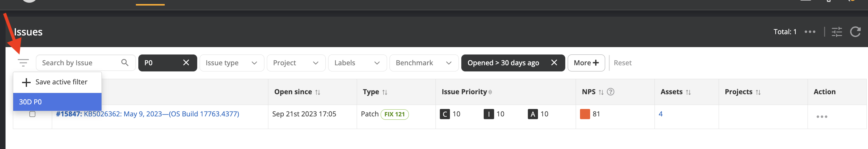Refresh the issues list
The width and height of the screenshot is (868, 149).
855,32
